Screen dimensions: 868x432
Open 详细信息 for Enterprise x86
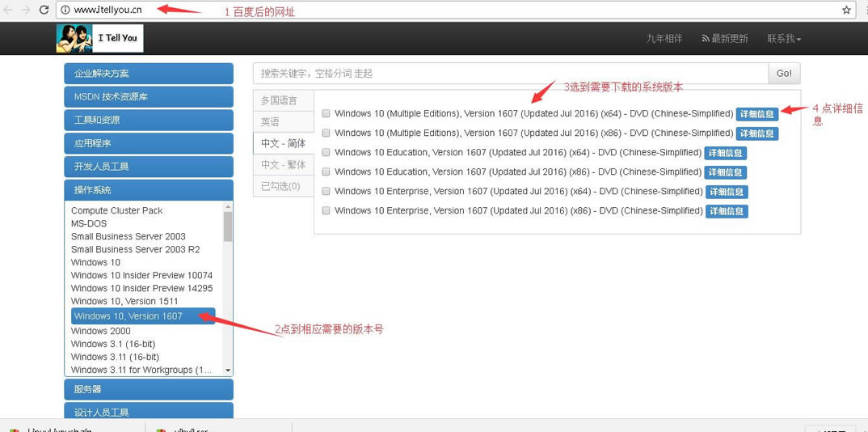[727, 211]
